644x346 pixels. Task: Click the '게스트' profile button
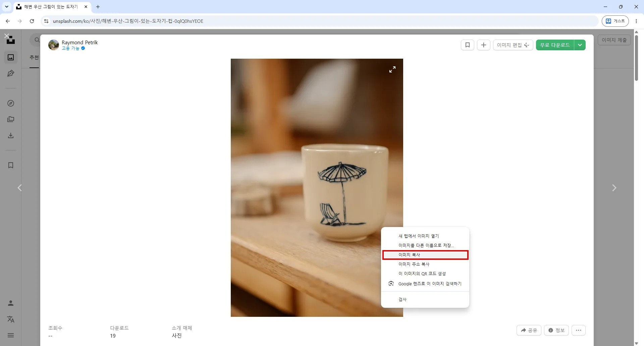point(615,21)
